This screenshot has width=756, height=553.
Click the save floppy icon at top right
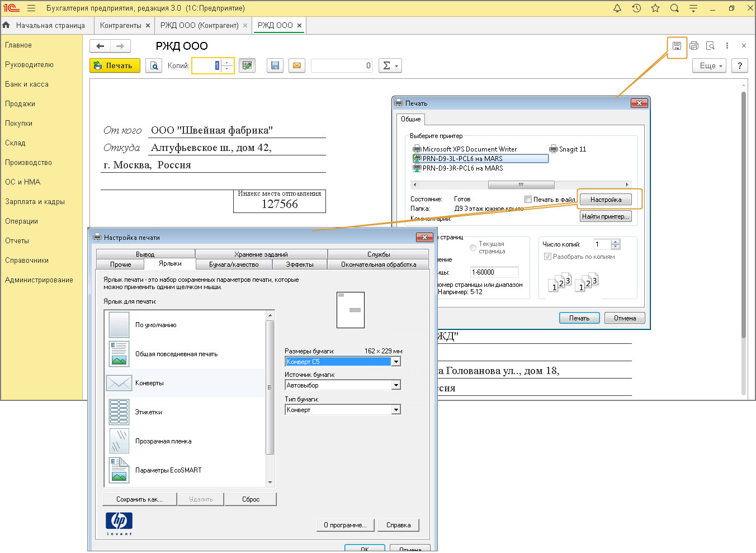pos(677,46)
